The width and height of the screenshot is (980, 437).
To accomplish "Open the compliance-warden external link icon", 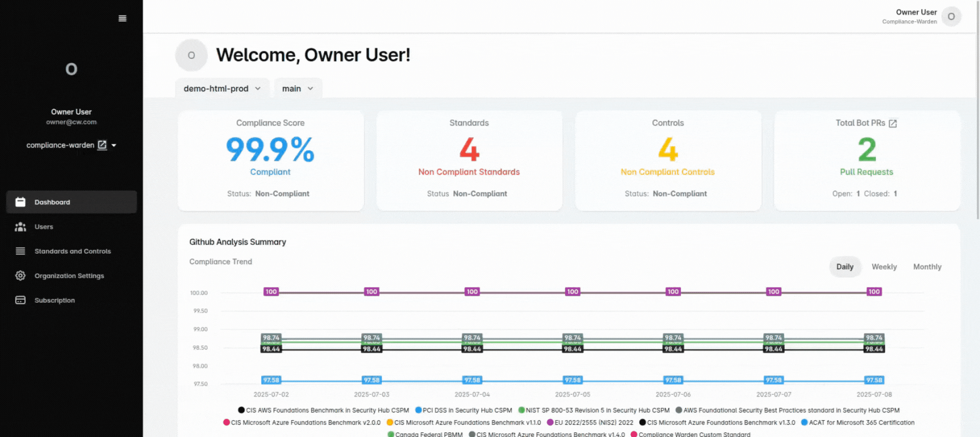I will tap(102, 145).
